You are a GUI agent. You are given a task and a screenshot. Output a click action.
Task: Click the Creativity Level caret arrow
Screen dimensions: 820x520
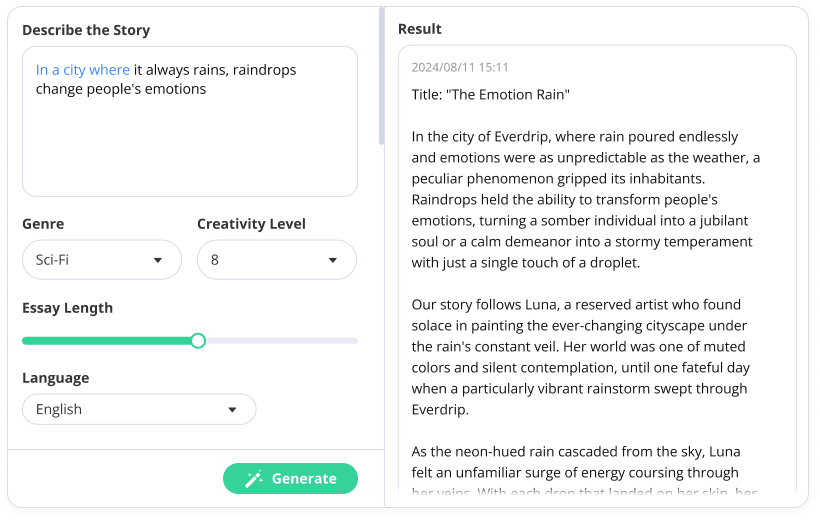[333, 260]
